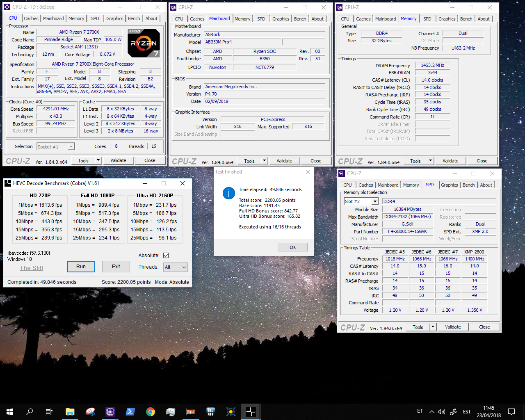The height and width of the screenshot is (420, 525).
Task: Open About tab in the Memory window
Action: coord(484,19)
